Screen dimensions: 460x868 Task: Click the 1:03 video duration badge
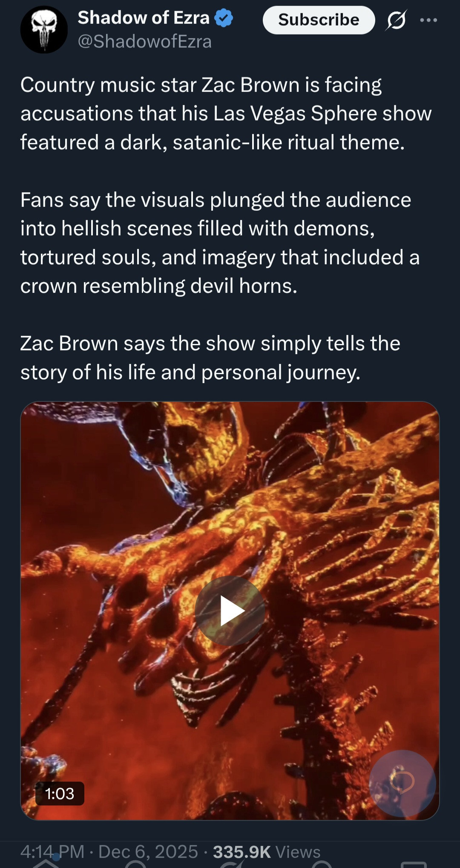(x=60, y=794)
